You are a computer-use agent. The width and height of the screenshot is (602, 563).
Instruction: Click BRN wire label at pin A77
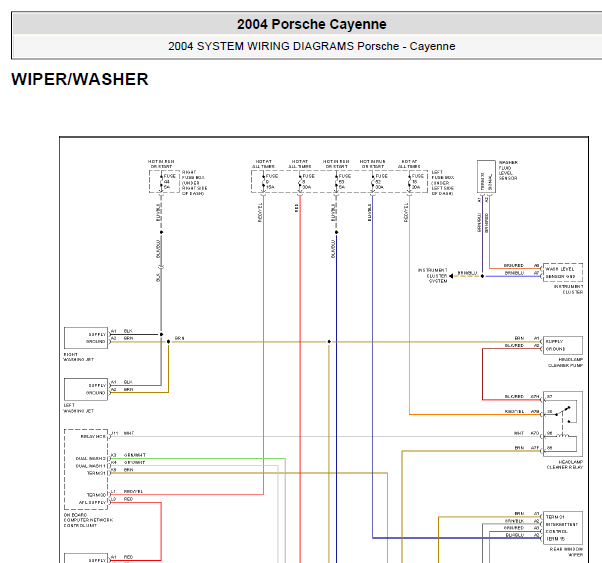click(519, 447)
